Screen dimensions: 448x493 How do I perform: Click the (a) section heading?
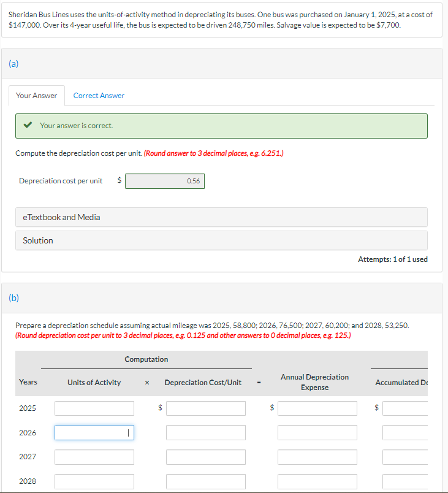click(x=13, y=64)
